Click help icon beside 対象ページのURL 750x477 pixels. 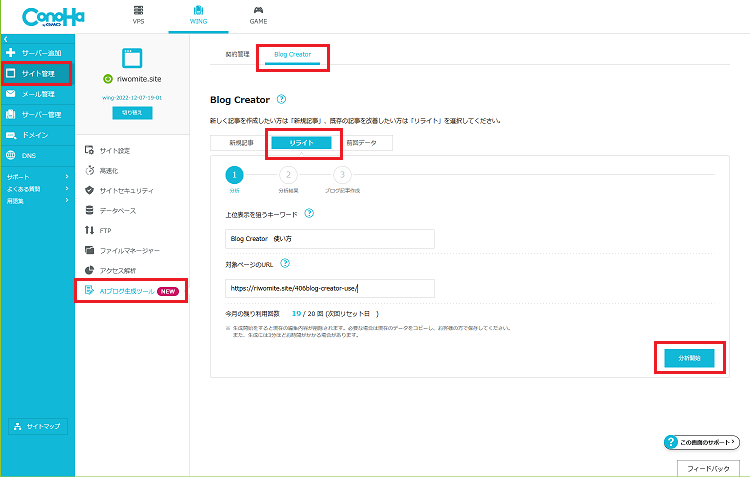pos(285,263)
